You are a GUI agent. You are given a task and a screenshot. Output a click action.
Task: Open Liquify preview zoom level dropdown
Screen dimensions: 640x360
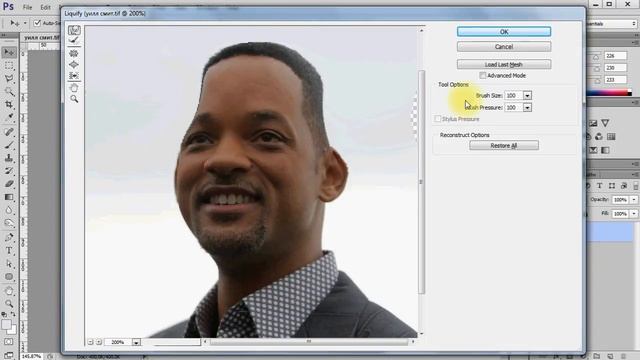[x=136, y=342]
